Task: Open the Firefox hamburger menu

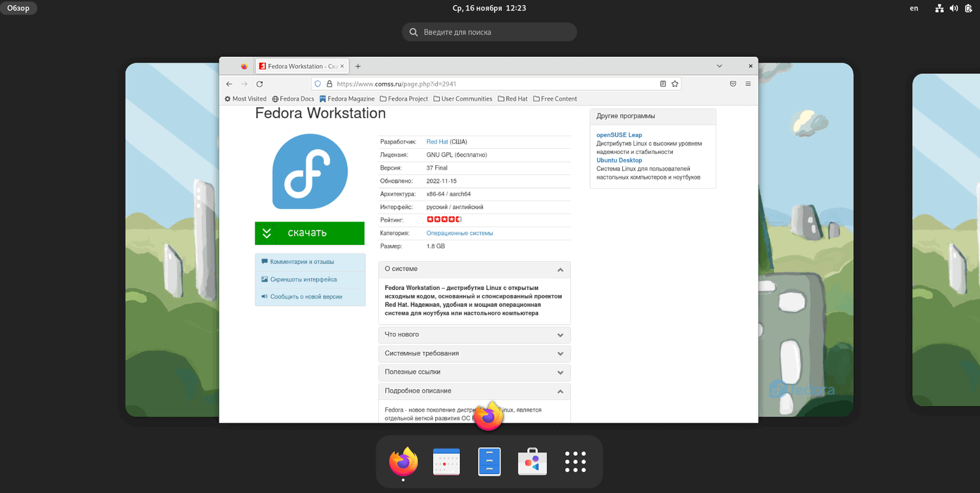Action: click(x=748, y=84)
